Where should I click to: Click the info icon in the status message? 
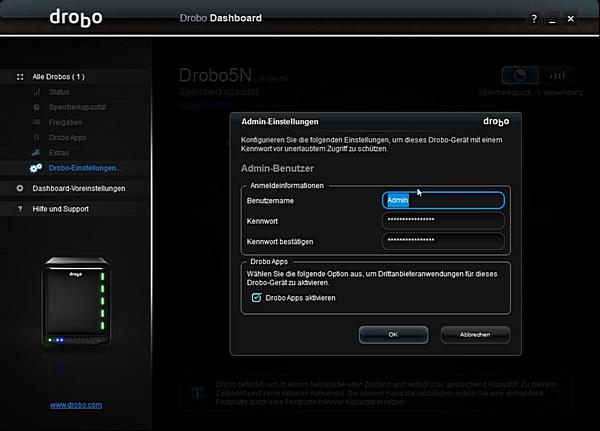(197, 393)
